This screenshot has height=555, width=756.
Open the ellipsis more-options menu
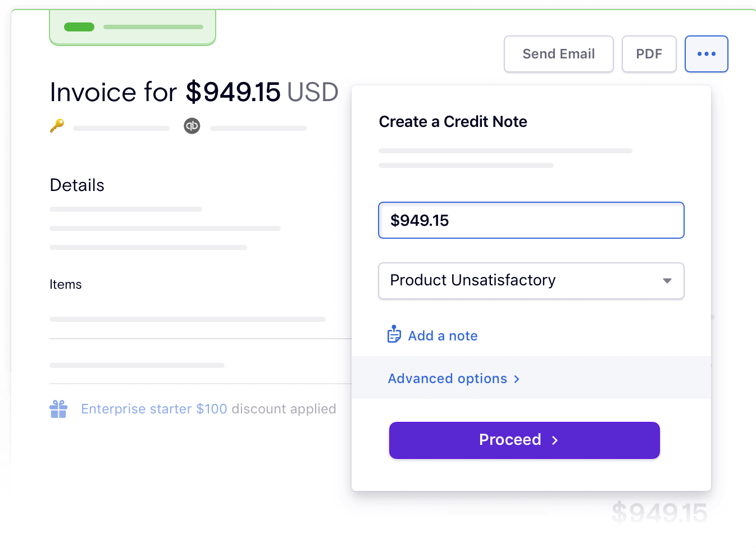(707, 54)
